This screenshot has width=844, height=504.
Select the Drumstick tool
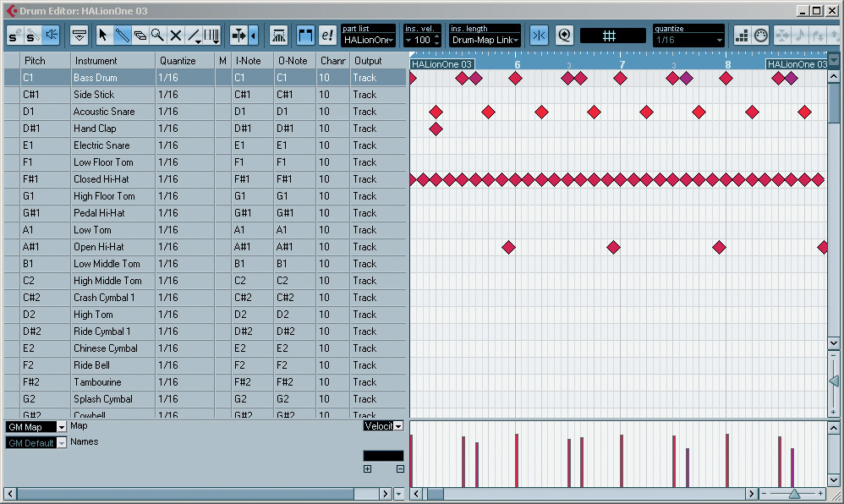pyautogui.click(x=122, y=36)
